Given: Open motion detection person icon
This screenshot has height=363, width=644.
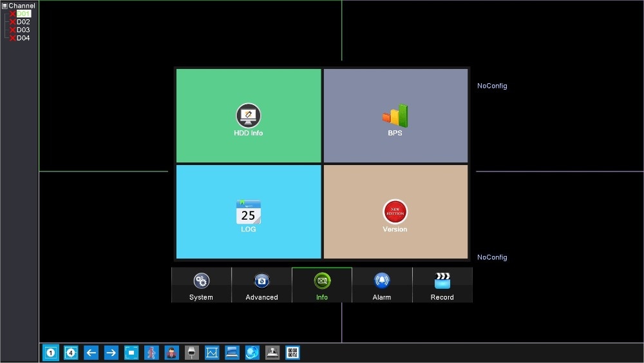Looking at the screenshot, I should (151, 353).
